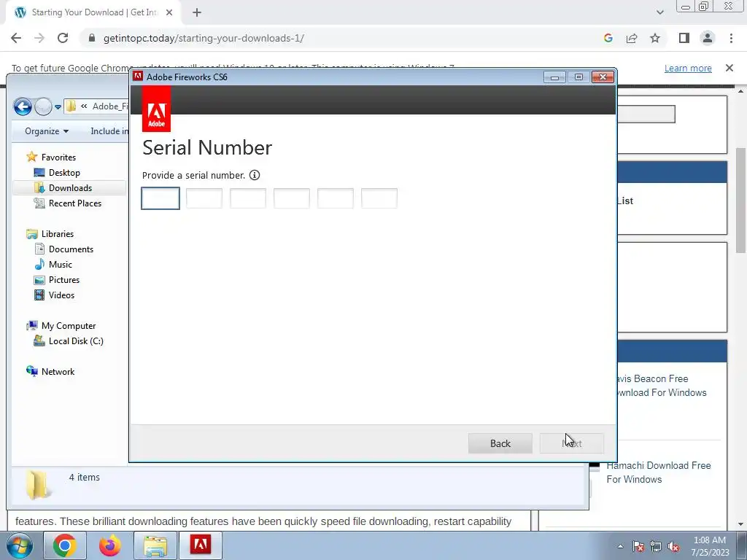Focus the third serial number box

[248, 198]
